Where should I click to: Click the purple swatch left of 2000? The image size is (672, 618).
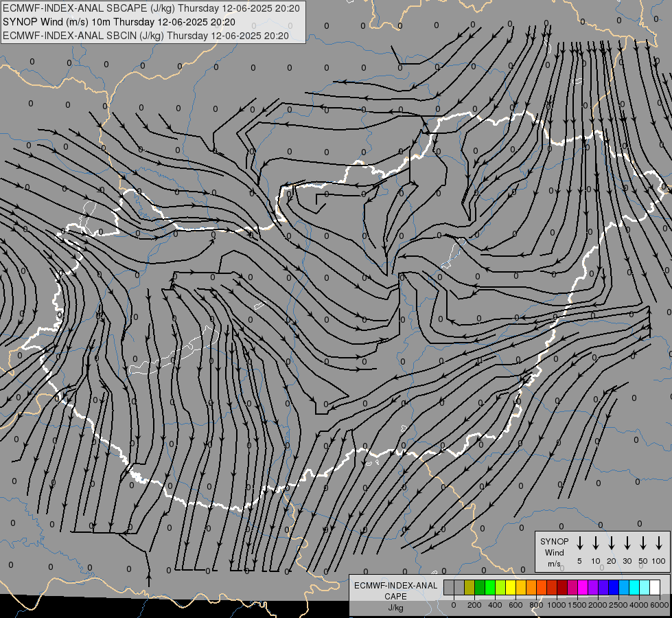click(x=593, y=587)
